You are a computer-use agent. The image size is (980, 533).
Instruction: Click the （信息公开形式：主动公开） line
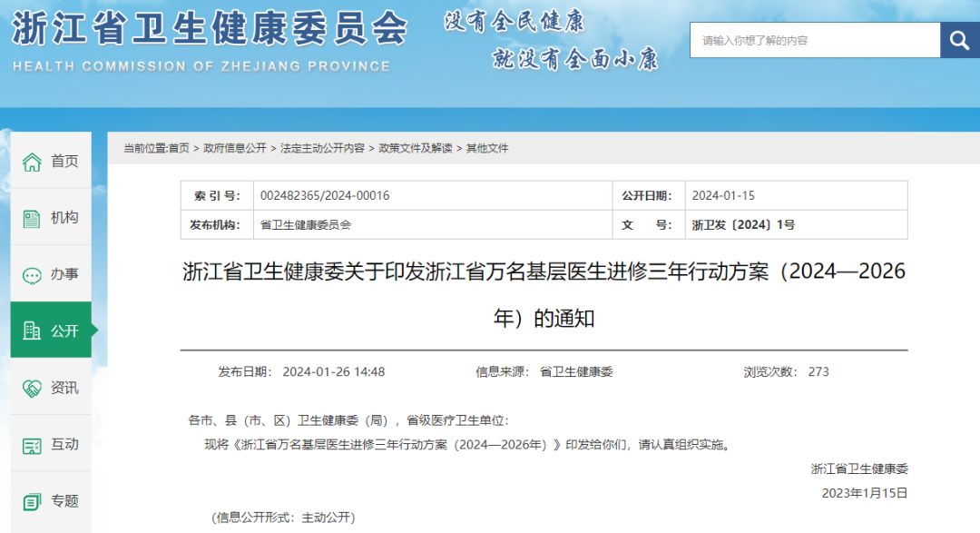coord(283,518)
